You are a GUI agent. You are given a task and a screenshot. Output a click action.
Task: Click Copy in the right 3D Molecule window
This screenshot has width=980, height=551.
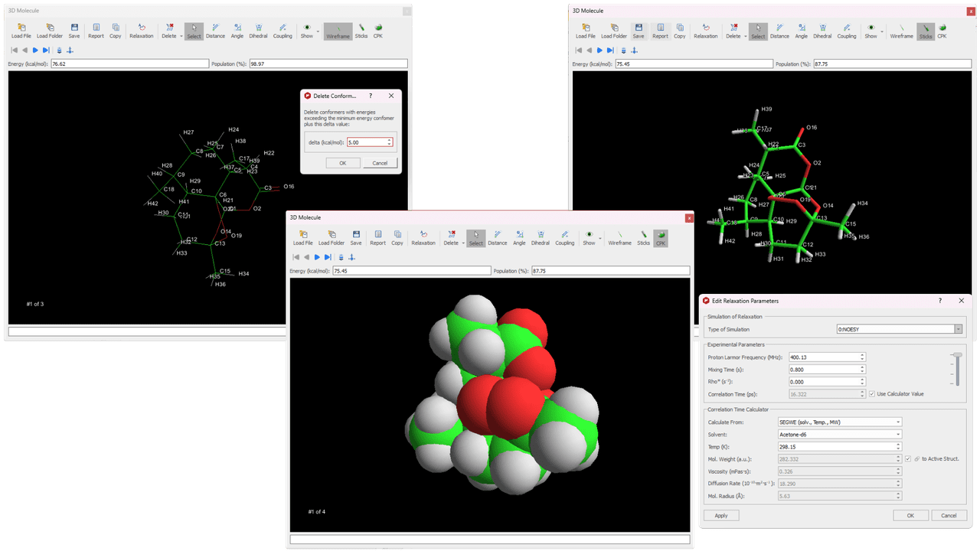680,31
